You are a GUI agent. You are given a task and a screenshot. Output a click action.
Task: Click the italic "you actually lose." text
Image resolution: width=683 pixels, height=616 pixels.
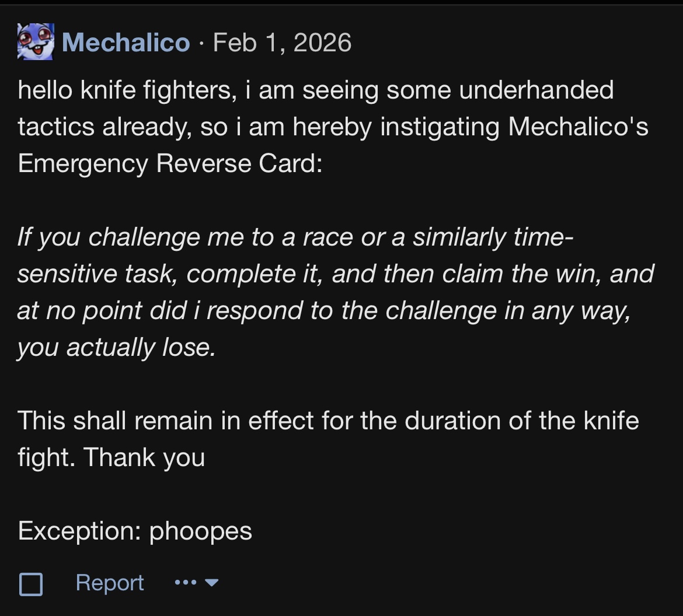[x=116, y=348]
